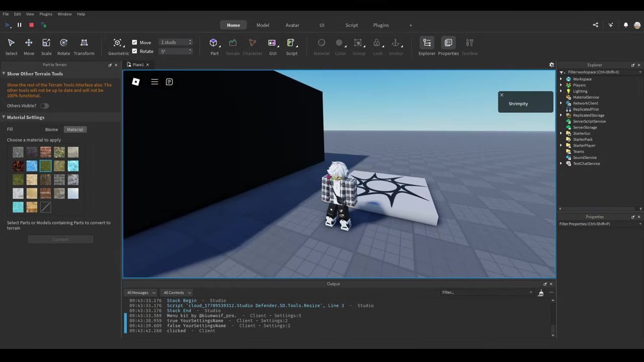Open the Roblox menu in viewport
The height and width of the screenshot is (362, 644).
136,82
